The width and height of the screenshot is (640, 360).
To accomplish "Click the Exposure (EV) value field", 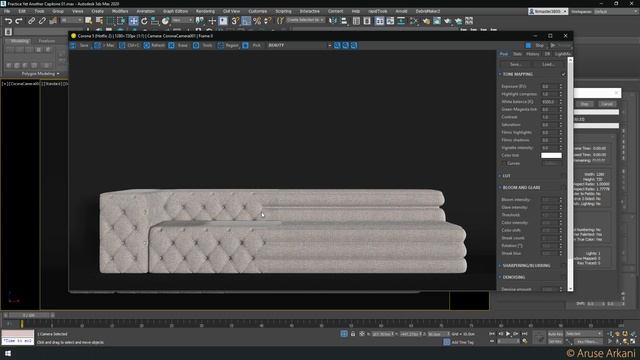I will pos(549,87).
